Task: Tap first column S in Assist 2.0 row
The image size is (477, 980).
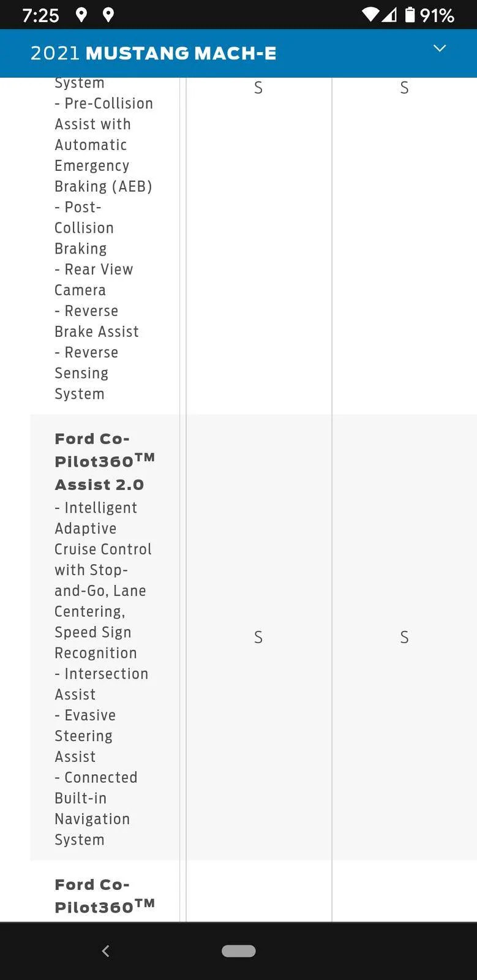Action: [x=258, y=637]
